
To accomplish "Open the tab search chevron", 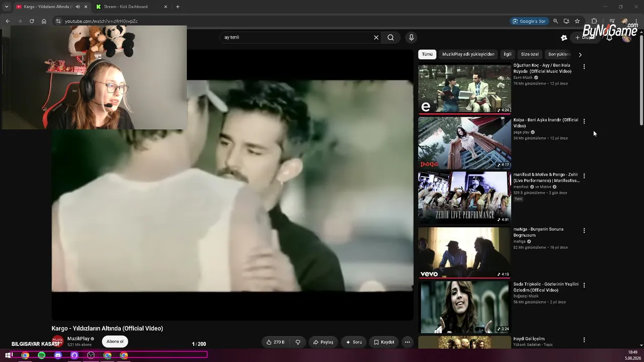I will 7,7.
